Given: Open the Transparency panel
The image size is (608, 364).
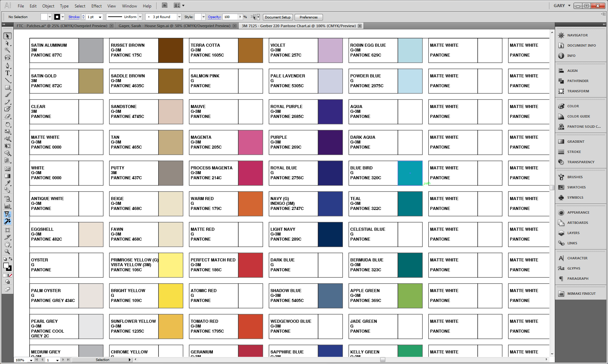Looking at the screenshot, I should [581, 162].
